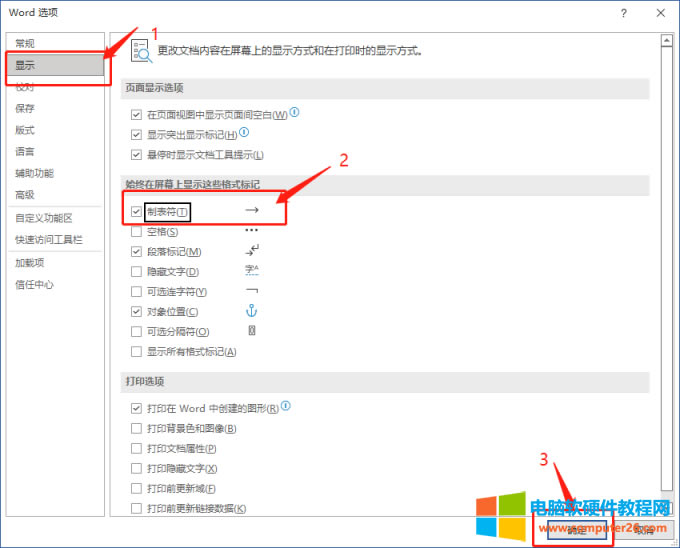Viewport: 680px width, 548px height.
Task: Click the help question mark button
Action: 624,13
